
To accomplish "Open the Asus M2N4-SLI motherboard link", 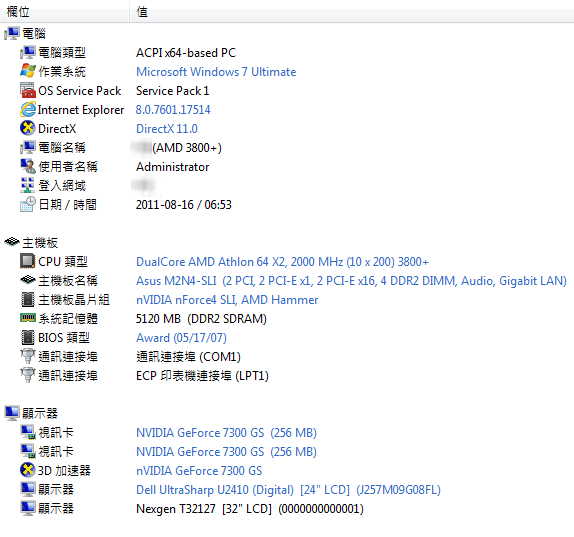I will pyautogui.click(x=351, y=281).
